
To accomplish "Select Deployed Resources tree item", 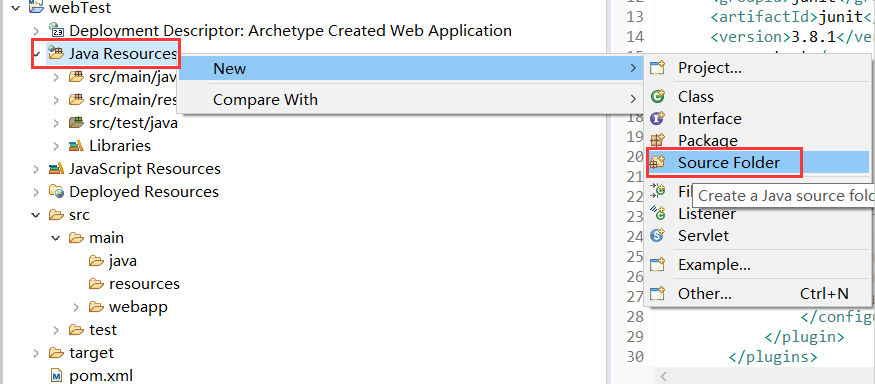I will click(144, 191).
